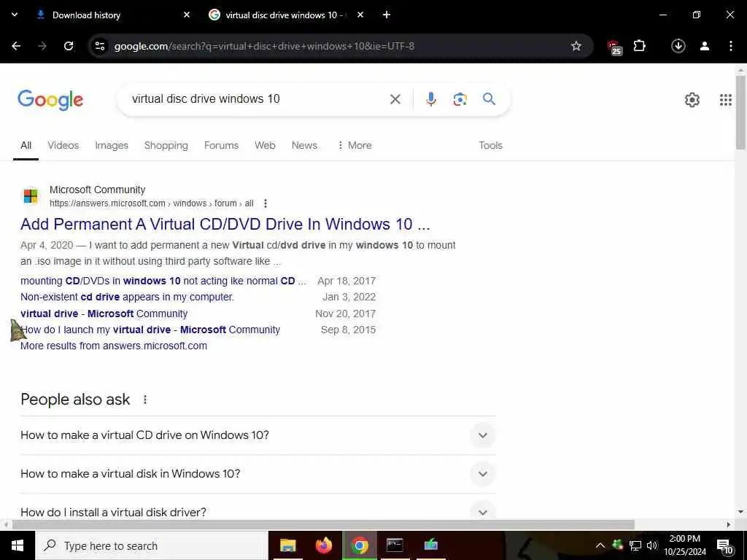This screenshot has height=560, width=747.
Task: Select the Forums search filter
Action: pyautogui.click(x=221, y=145)
